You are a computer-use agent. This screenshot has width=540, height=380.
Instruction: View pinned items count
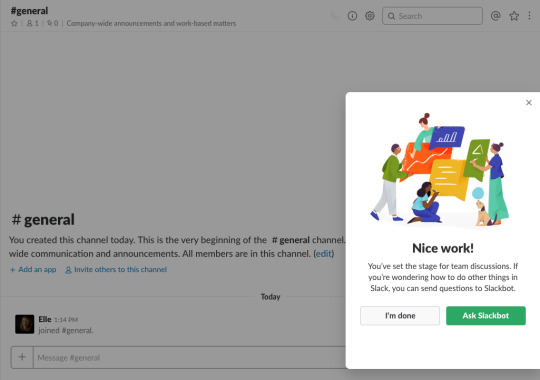[x=52, y=23]
